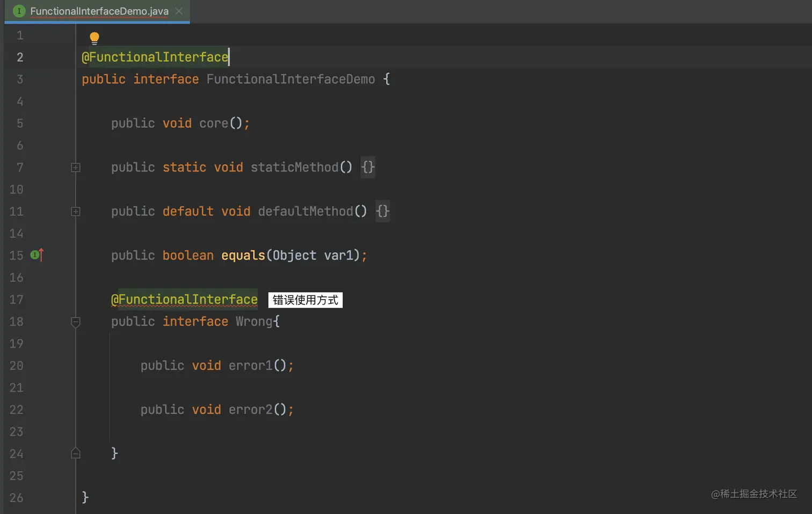
Task: Click the fold-end marker beside line 24
Action: click(x=75, y=453)
